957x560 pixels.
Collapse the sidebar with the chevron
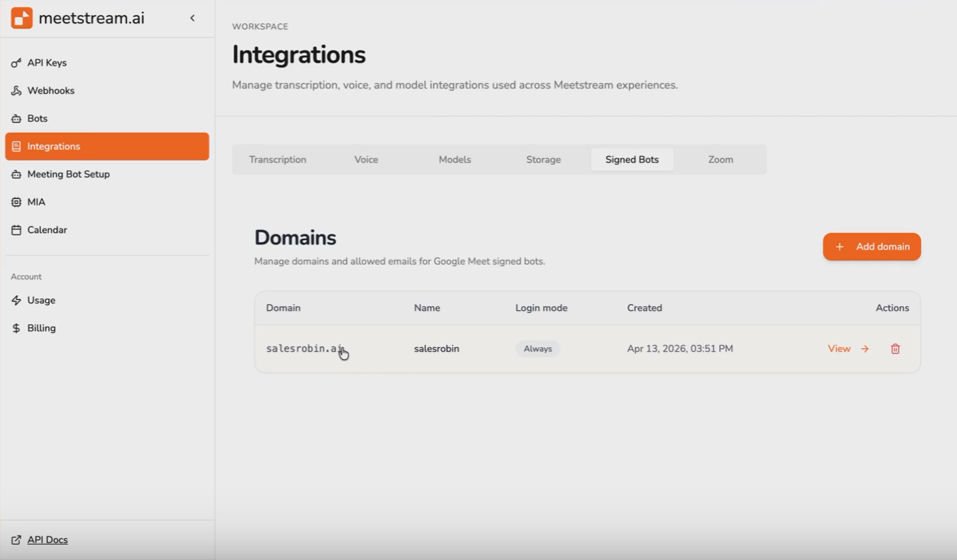193,18
